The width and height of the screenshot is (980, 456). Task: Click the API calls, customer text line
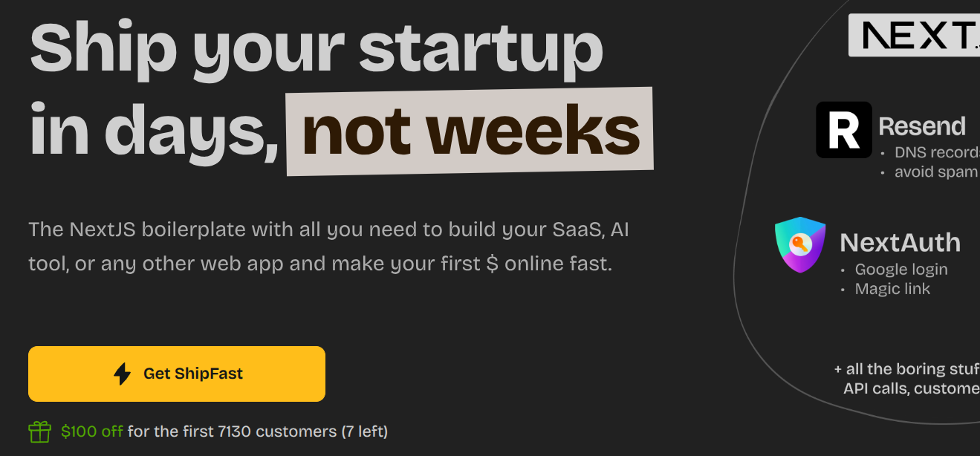tap(912, 388)
